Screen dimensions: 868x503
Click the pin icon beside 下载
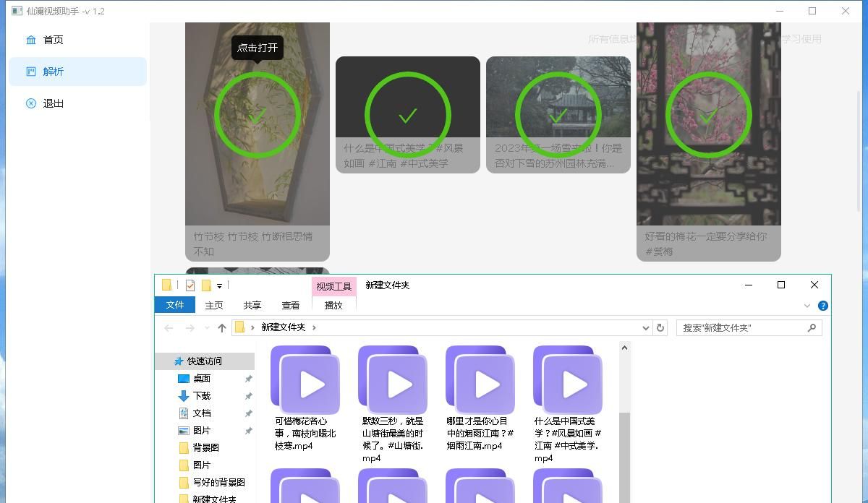[x=248, y=396]
